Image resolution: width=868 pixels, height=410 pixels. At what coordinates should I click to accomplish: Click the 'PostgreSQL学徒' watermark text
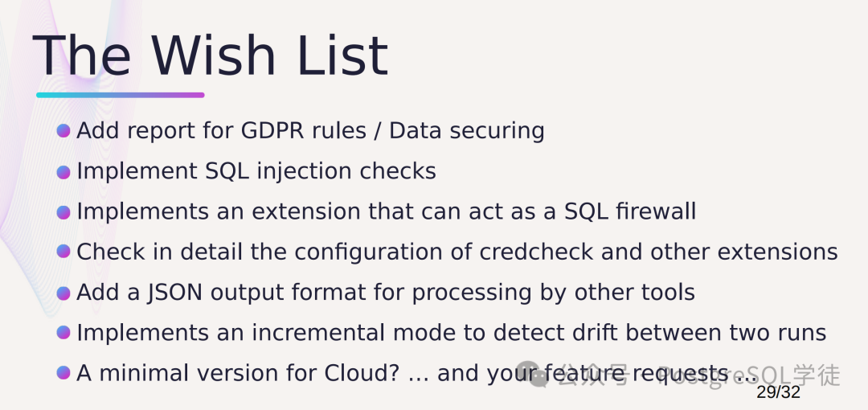click(747, 375)
